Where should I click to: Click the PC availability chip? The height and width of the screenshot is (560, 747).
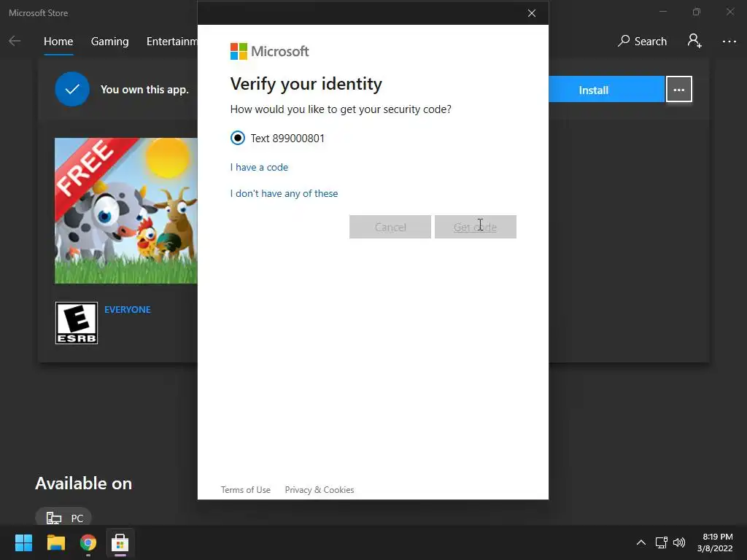click(63, 518)
